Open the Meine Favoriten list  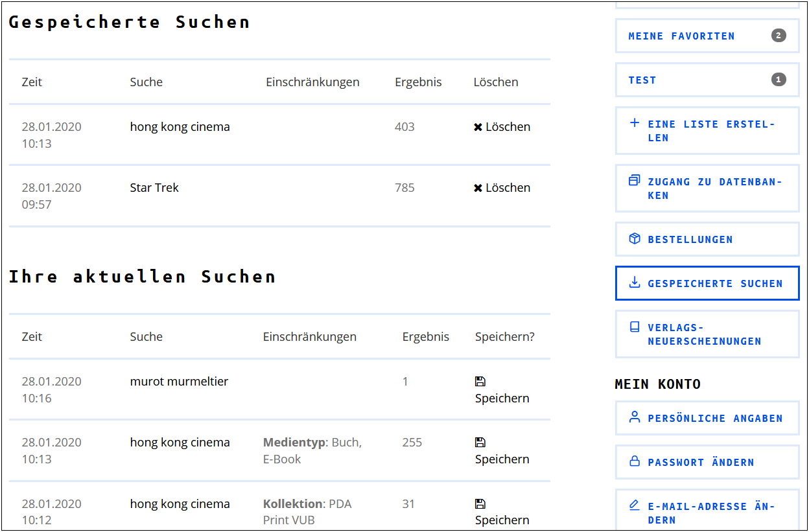707,36
